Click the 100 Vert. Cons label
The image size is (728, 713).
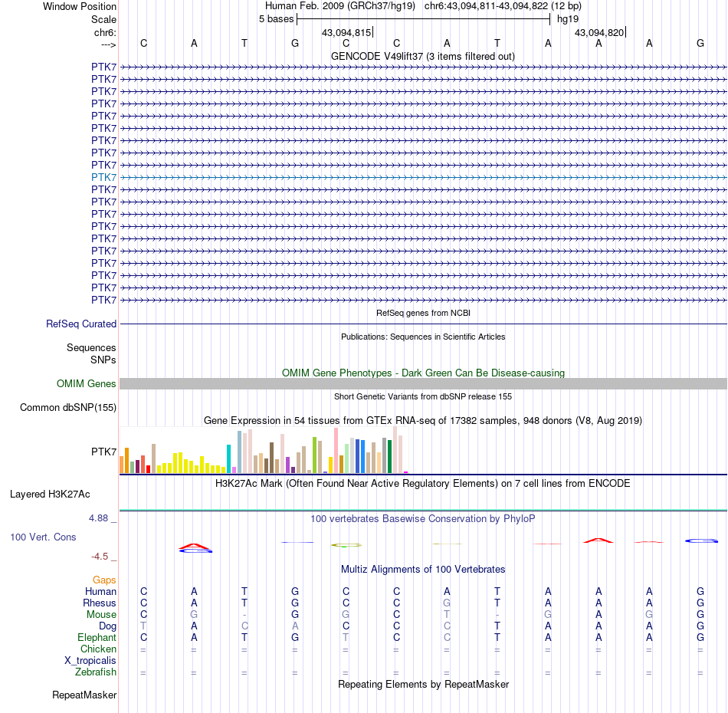pyautogui.click(x=43, y=537)
